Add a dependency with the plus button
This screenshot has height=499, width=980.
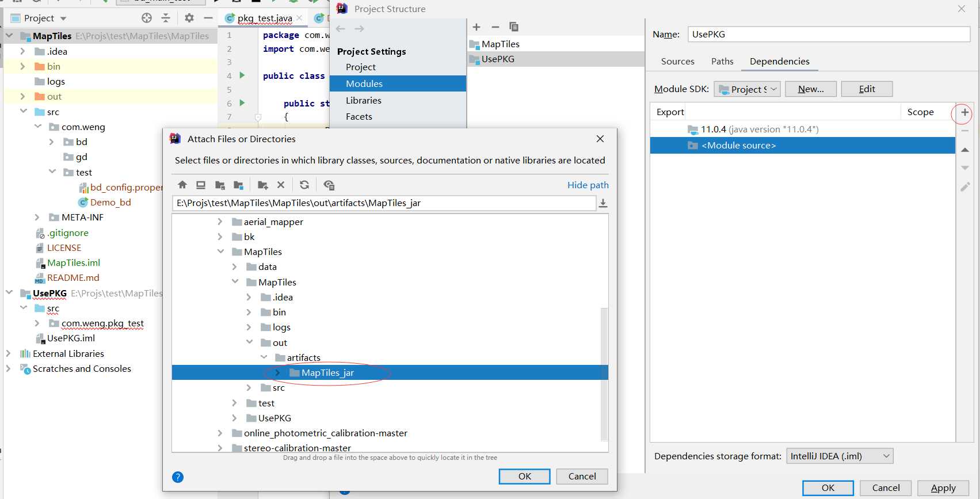click(965, 113)
